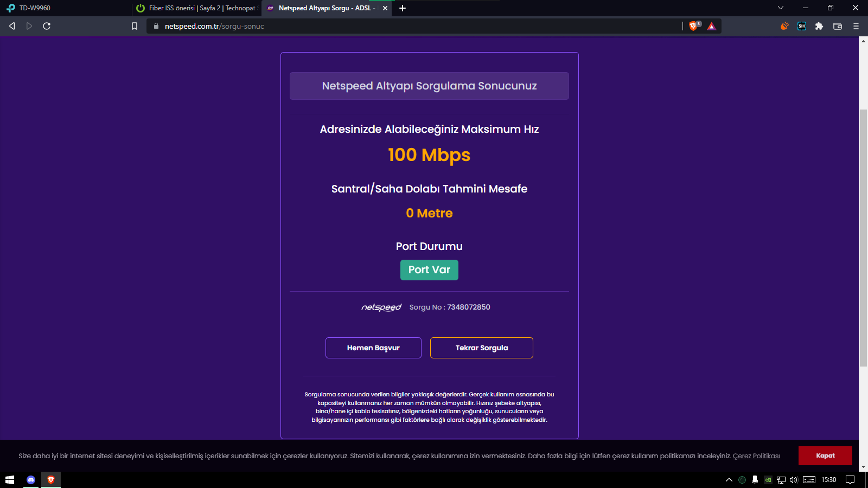The height and width of the screenshot is (488, 868).
Task: Open the Brave hamburger menu
Action: [856, 25]
